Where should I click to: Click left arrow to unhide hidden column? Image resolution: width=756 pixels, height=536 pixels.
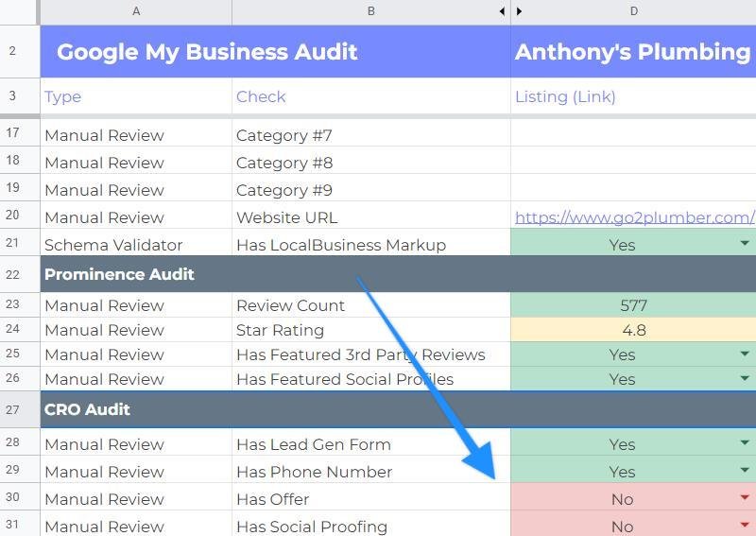pos(502,11)
